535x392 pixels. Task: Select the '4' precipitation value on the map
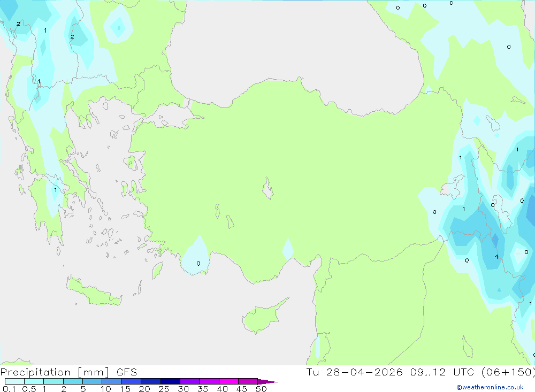496,257
